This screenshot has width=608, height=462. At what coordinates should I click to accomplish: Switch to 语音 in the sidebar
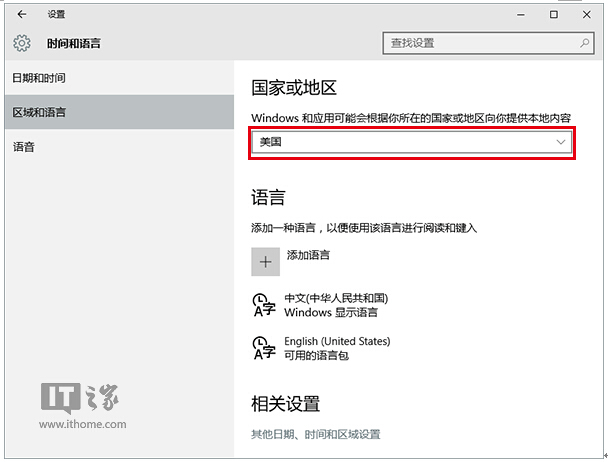(x=24, y=147)
